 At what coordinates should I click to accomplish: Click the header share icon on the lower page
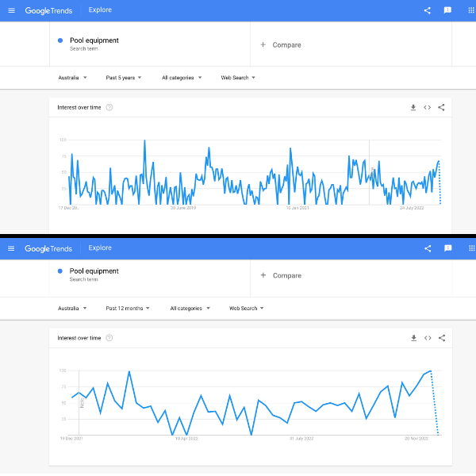(x=428, y=248)
